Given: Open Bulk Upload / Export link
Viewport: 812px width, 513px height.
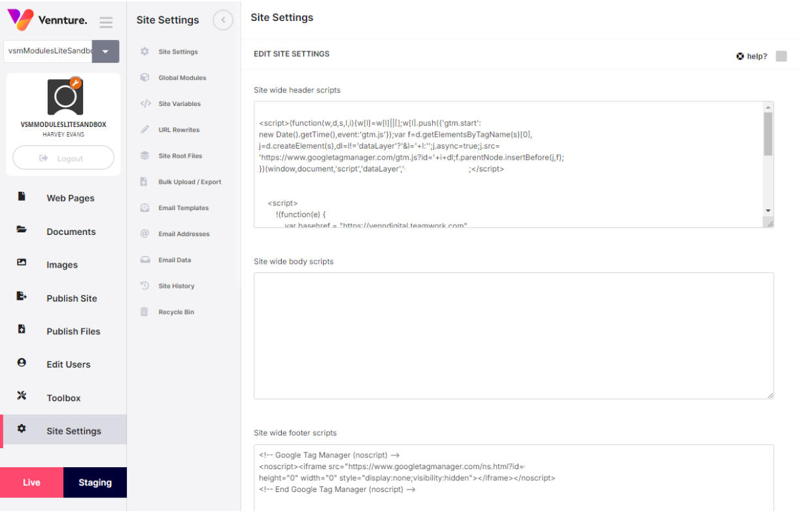Looking at the screenshot, I should tap(190, 182).
